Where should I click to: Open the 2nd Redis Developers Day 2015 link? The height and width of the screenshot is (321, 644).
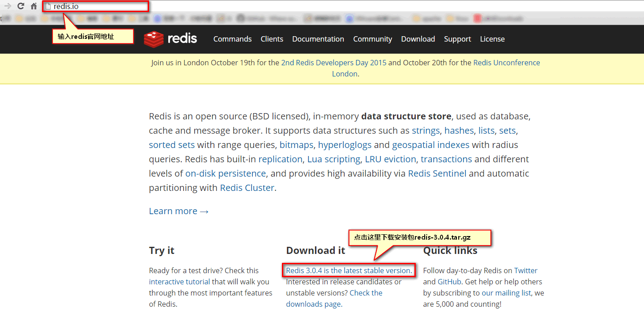(x=333, y=63)
